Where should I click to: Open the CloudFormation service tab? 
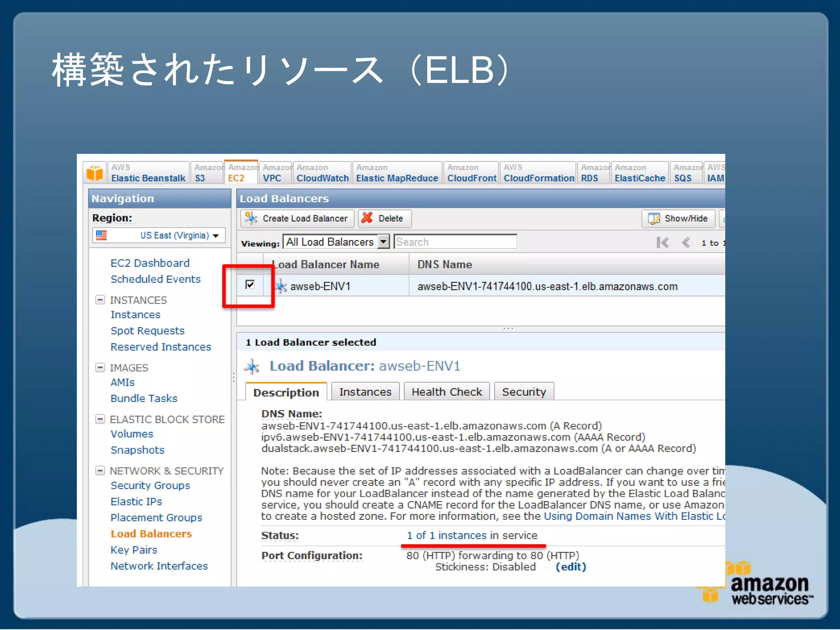pos(539,173)
